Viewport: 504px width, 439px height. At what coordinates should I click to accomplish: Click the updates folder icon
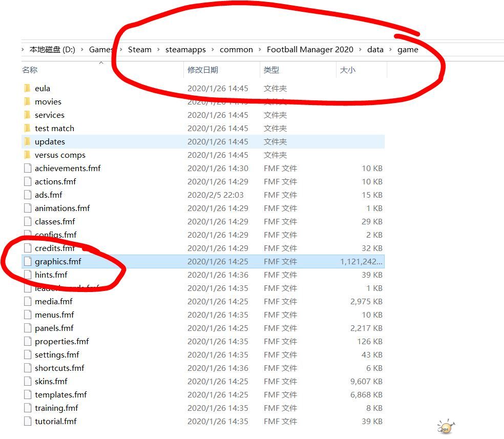click(x=27, y=142)
